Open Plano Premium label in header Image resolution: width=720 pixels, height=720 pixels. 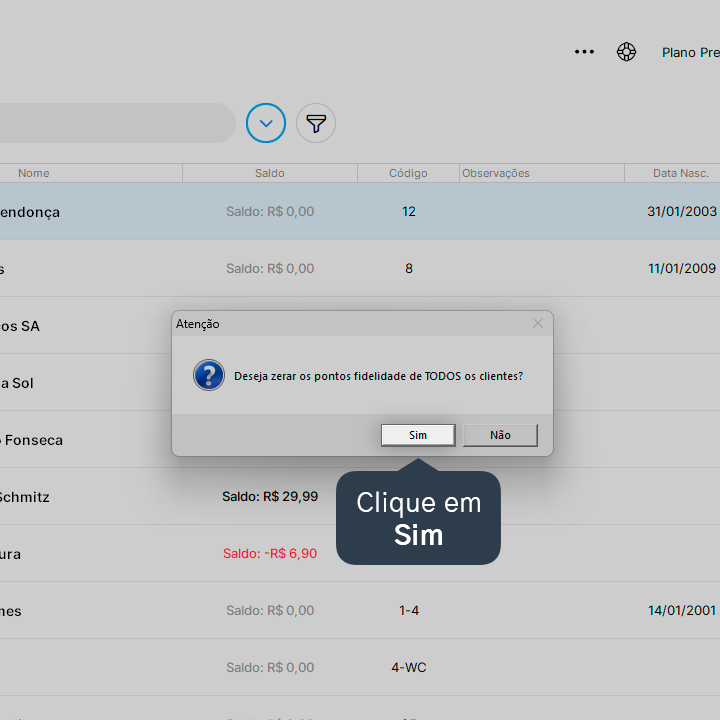pyautogui.click(x=690, y=52)
